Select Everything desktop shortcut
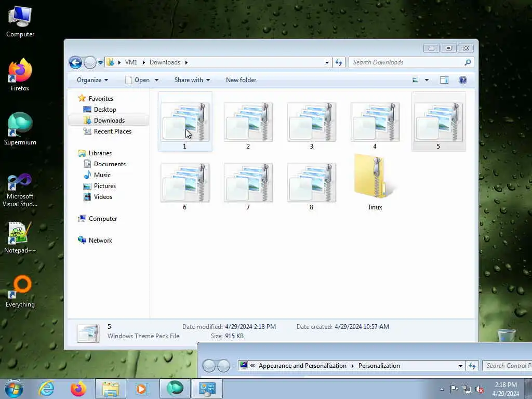 [20, 292]
